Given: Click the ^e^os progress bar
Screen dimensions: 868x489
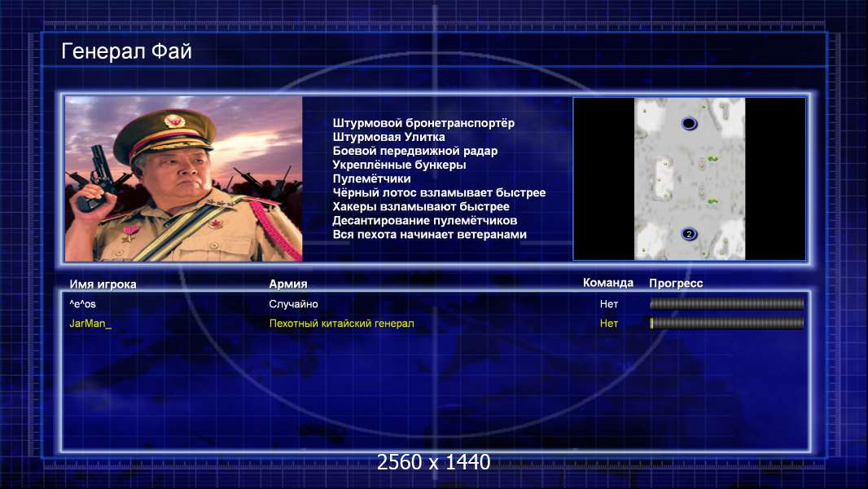Looking at the screenshot, I should (x=726, y=303).
